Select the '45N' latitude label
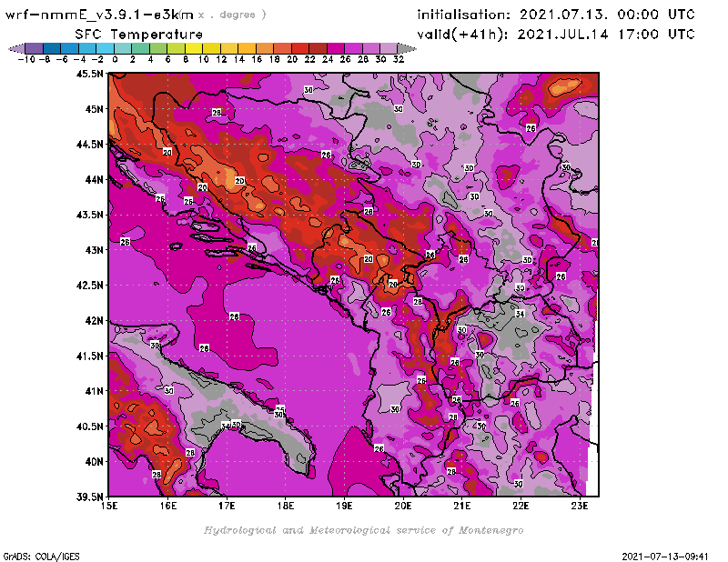Screen dimensions: 728x562 (x=94, y=109)
